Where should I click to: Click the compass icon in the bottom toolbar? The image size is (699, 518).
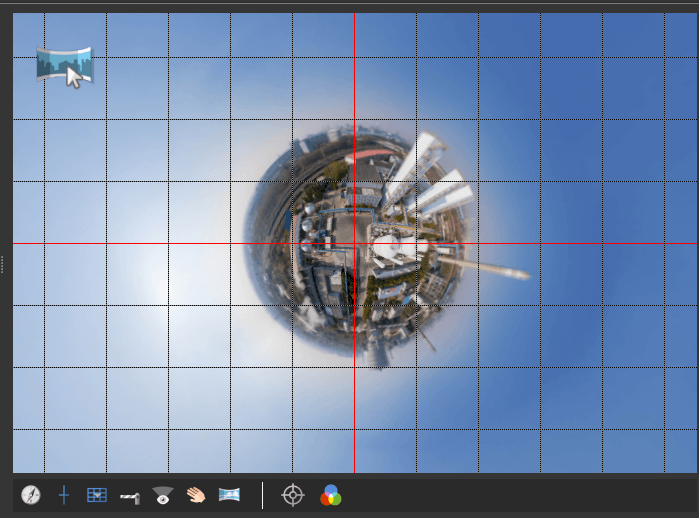click(x=31, y=495)
